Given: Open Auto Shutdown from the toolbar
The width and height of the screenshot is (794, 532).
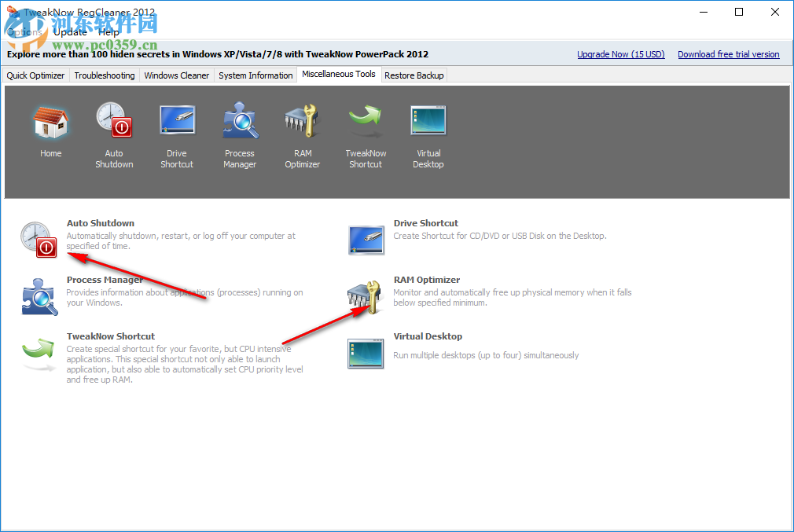Looking at the screenshot, I should pyautogui.click(x=113, y=119).
